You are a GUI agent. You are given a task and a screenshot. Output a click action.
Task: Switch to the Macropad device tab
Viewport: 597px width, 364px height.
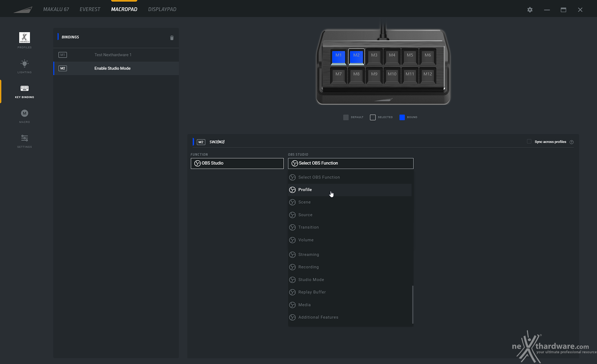124,9
